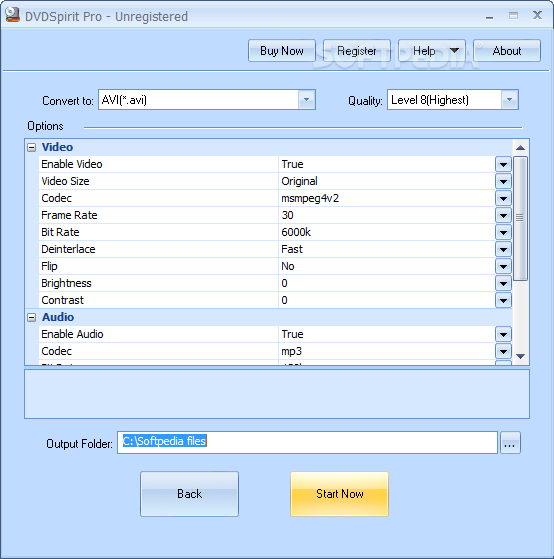Select the Brightness property label
This screenshot has width=554, height=559.
click(x=66, y=283)
